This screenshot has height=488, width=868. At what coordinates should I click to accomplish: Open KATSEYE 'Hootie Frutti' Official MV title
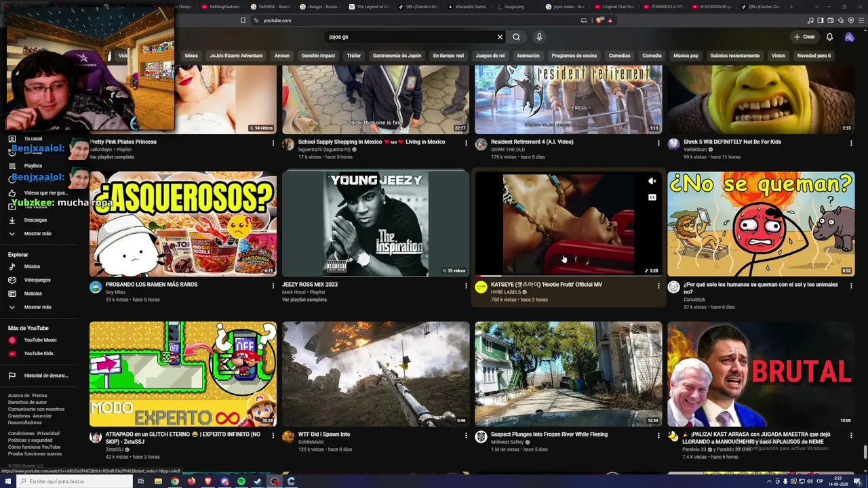[x=546, y=285]
